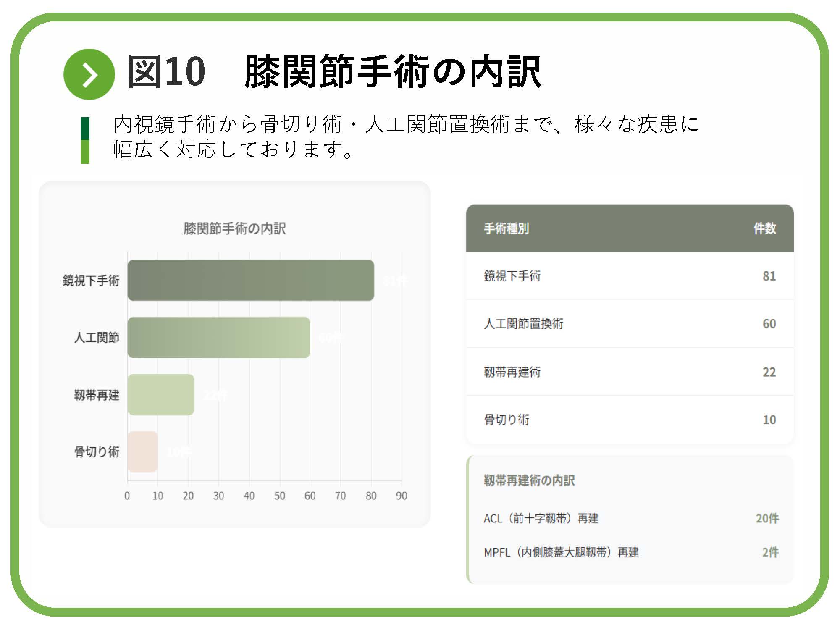Click the chart title 膝関節手術の内訳

(234, 228)
